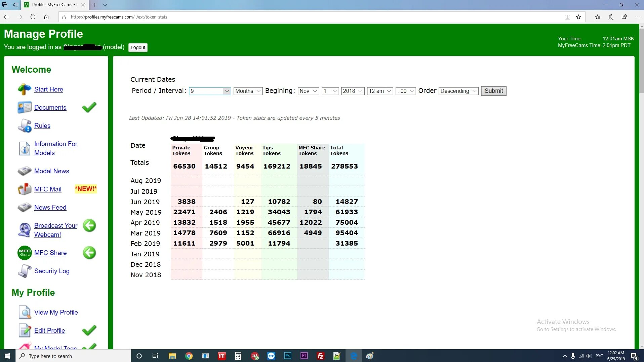Open the browser favorites hub
Image resolution: width=644 pixels, height=362 pixels.
[x=598, y=17]
